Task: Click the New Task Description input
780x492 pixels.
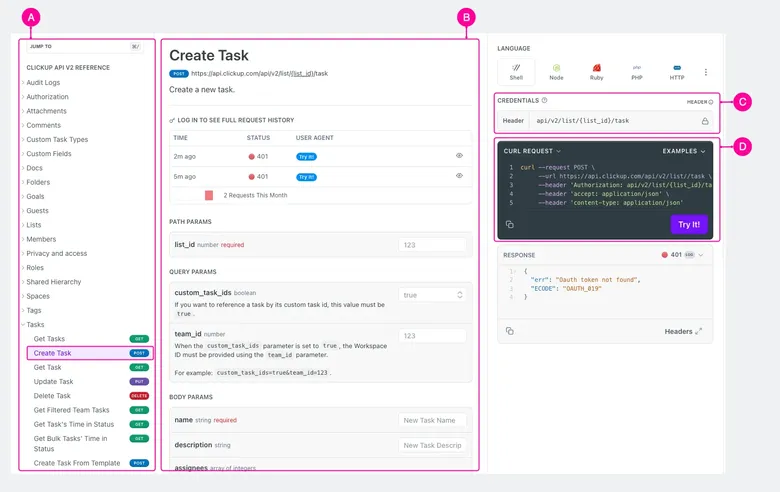Action: pyautogui.click(x=432, y=445)
